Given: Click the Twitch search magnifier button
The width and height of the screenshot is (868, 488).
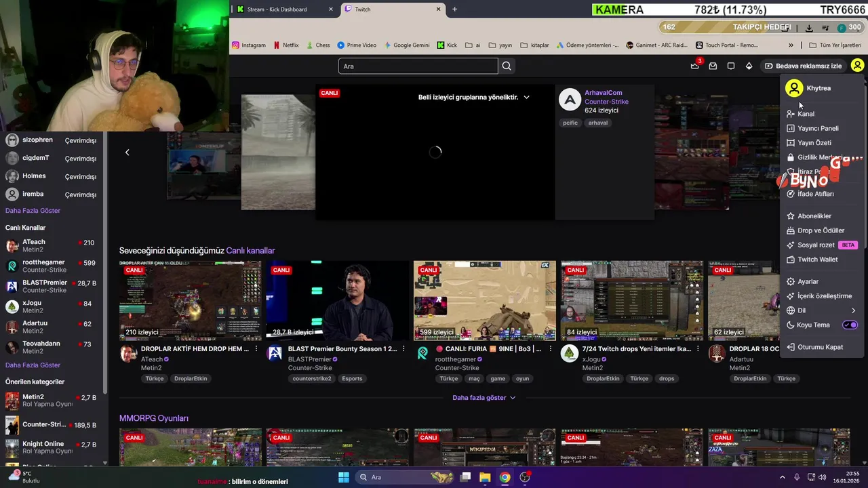Looking at the screenshot, I should pos(507,66).
